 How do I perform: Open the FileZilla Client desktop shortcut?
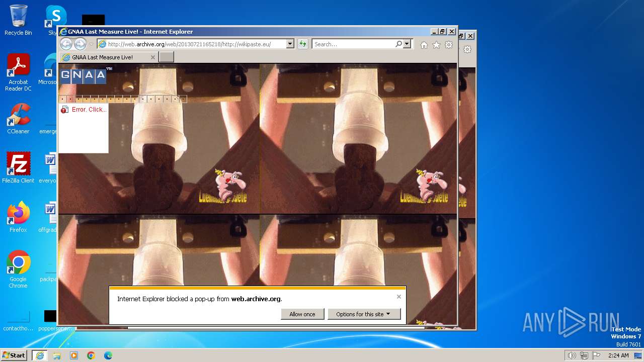[x=18, y=168]
